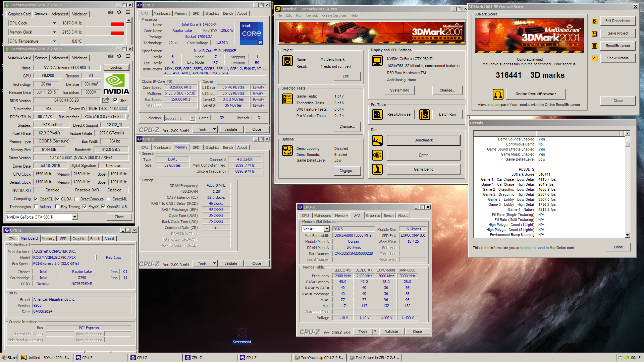The width and height of the screenshot is (644, 362).
Task: Switch to the Advanced tab in the GPU-Z Graphics Card window
Action: click(x=60, y=58)
